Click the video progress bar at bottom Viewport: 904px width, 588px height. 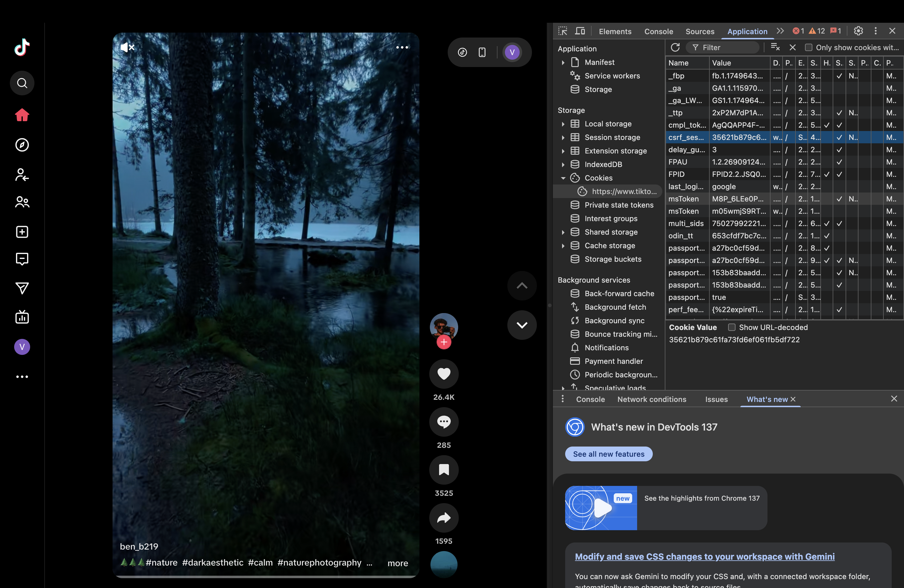pyautogui.click(x=266, y=577)
